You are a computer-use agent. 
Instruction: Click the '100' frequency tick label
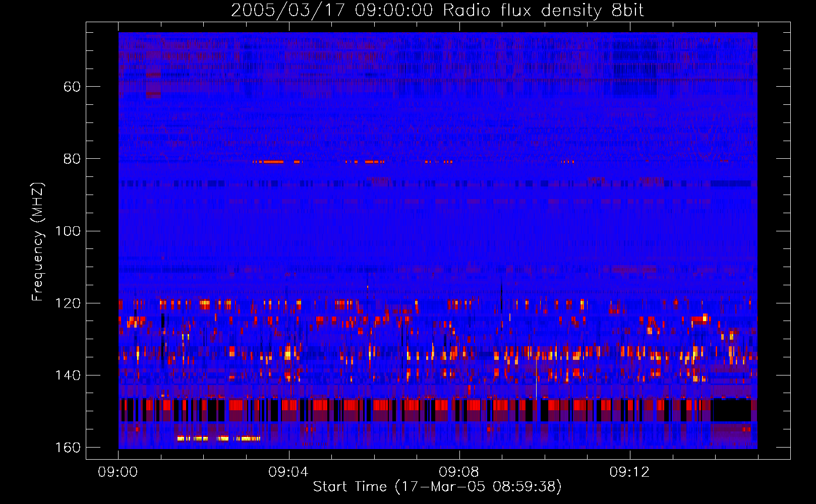tap(68, 231)
